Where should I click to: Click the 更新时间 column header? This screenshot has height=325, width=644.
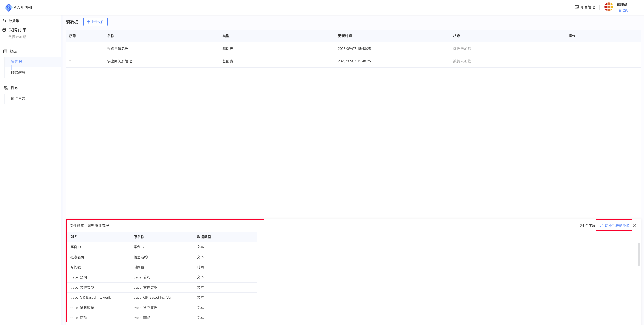[x=345, y=36]
